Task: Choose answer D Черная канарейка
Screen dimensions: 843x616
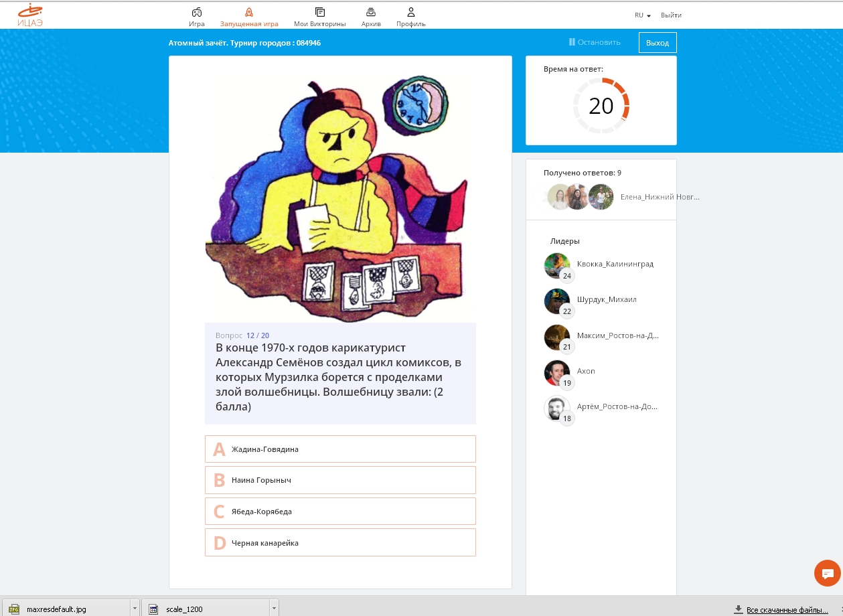Action: (340, 542)
